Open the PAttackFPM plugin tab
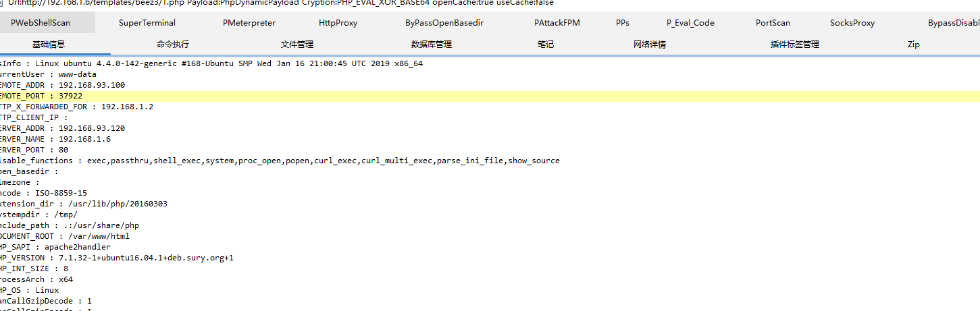Screen dimensions: 980x311 557,23
